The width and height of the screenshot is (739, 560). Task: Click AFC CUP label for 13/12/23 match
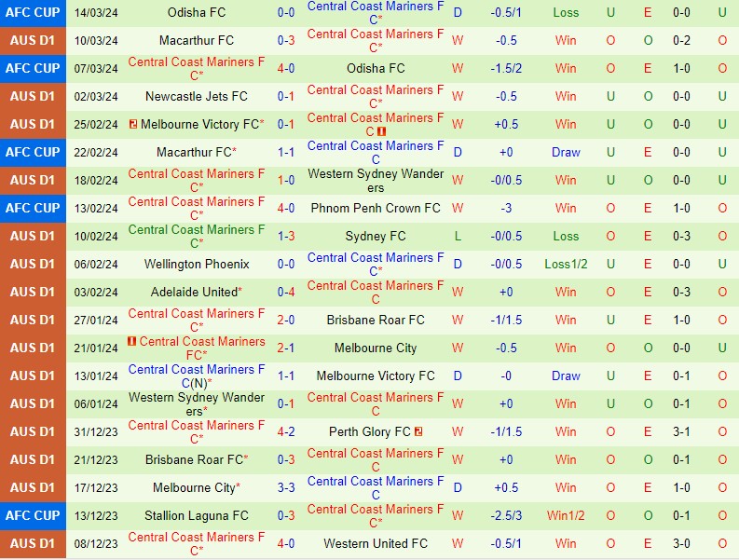click(x=33, y=515)
